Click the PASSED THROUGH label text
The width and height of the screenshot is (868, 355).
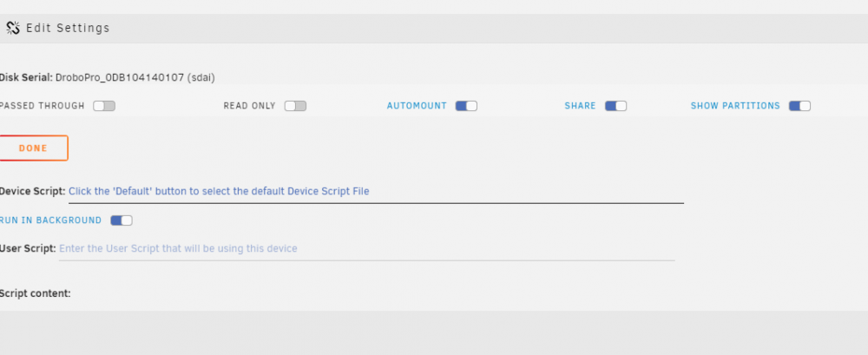[x=42, y=106]
